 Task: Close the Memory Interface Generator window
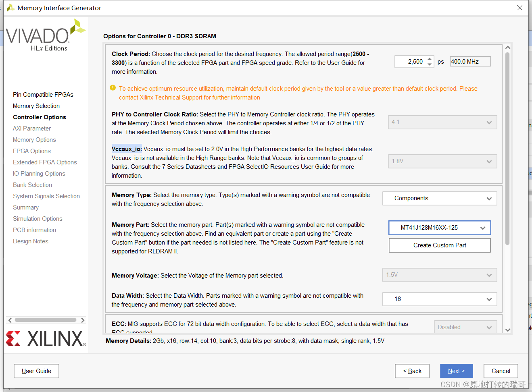[520, 8]
